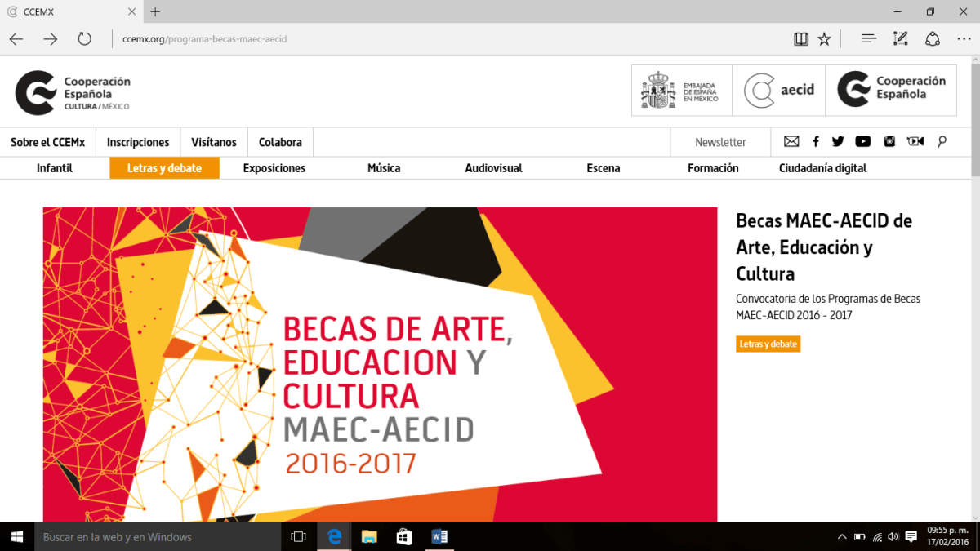
Task: Click the aecid logo
Action: click(x=778, y=91)
